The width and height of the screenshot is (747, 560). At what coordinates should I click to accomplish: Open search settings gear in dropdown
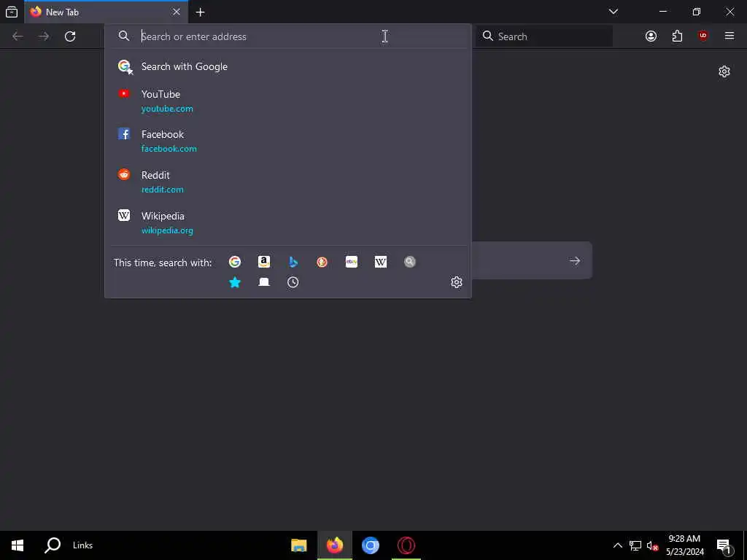point(457,282)
